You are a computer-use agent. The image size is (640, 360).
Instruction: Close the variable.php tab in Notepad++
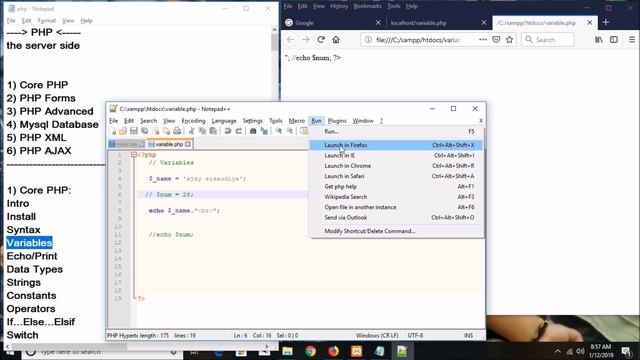[187, 144]
